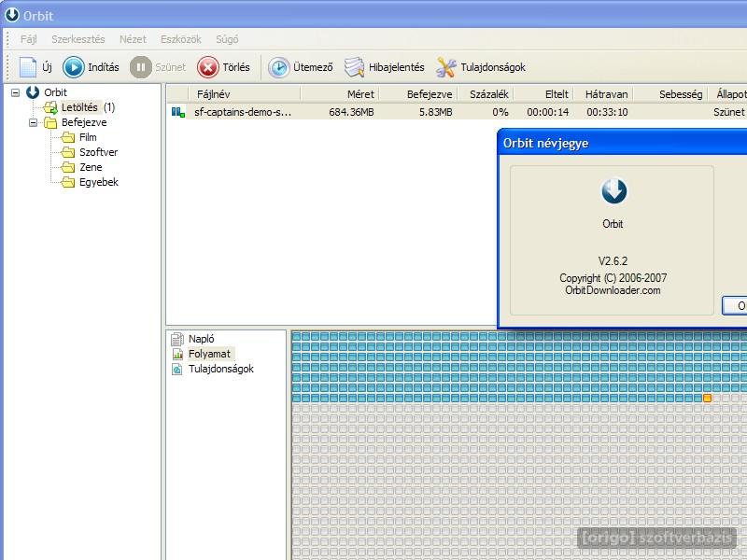Sort by the Befejezve column header
This screenshot has height=560, width=747.
[x=417, y=94]
